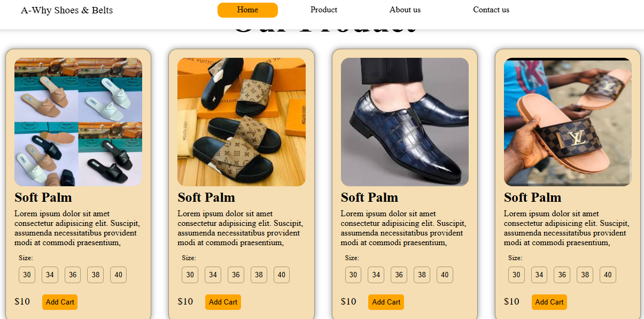Open the Contact us link

pyautogui.click(x=491, y=10)
